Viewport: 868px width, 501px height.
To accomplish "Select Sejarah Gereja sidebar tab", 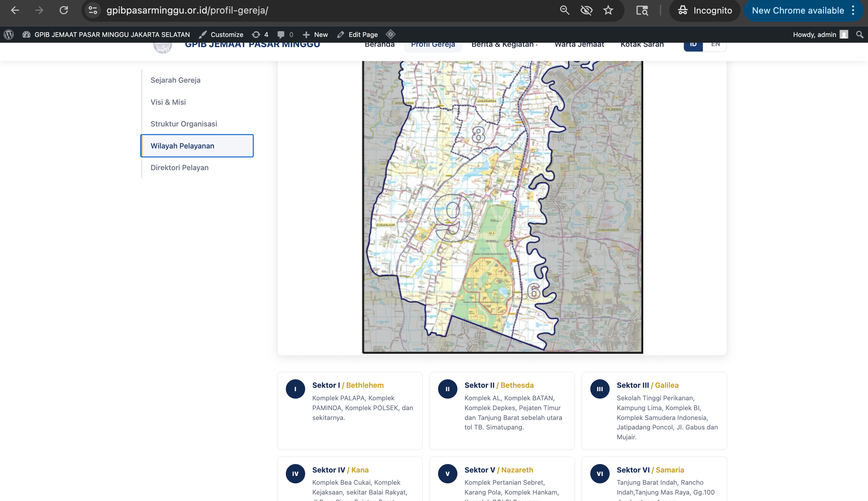I will click(198, 80).
